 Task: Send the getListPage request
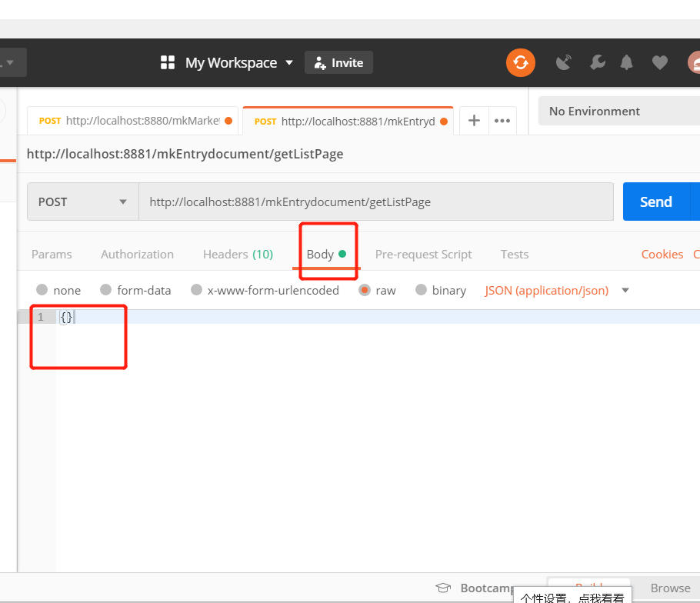[x=658, y=202]
